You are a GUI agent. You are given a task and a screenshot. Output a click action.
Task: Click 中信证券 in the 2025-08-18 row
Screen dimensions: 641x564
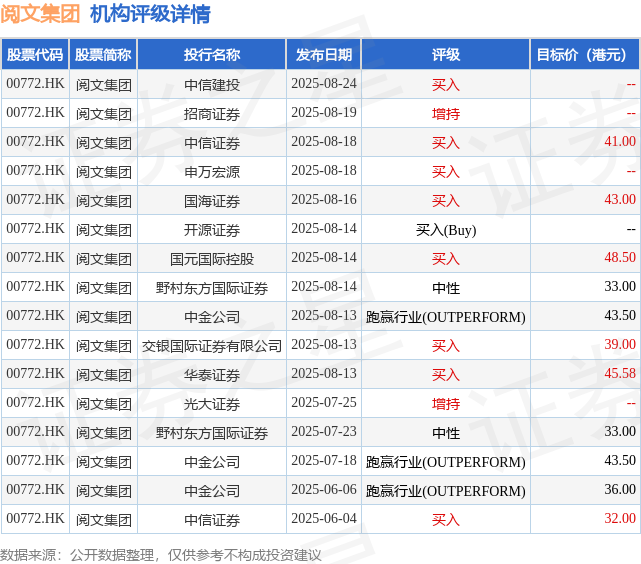(212, 143)
